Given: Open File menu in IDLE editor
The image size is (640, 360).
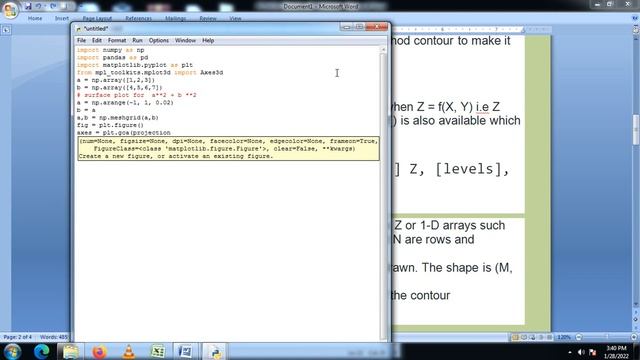Looking at the screenshot, I should point(82,40).
